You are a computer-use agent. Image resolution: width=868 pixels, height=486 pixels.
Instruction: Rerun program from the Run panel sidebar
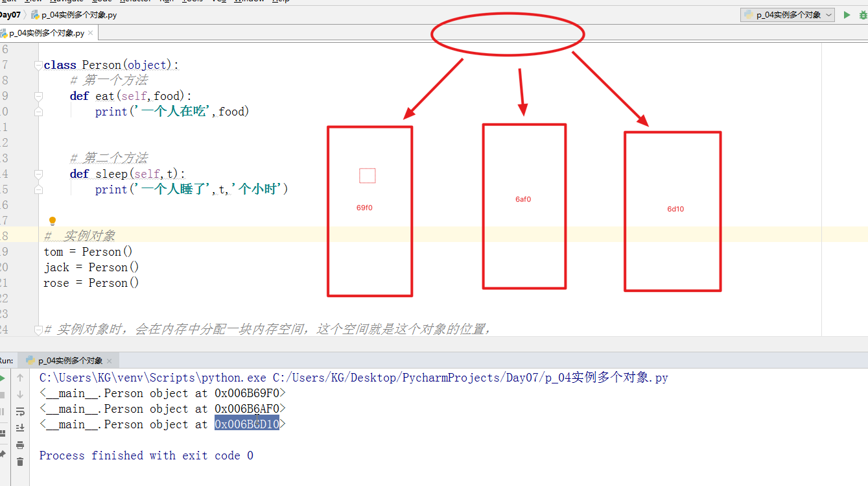coord(2,378)
